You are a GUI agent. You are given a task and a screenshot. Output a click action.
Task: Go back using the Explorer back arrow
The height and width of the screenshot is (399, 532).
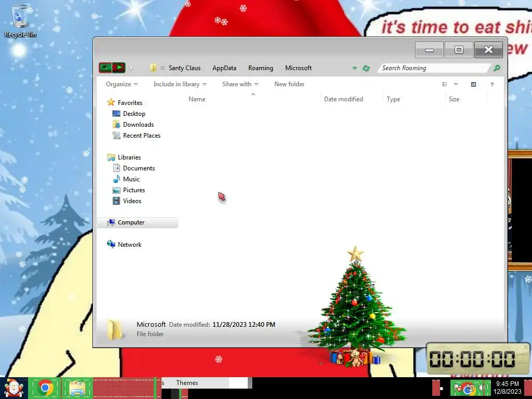point(105,68)
